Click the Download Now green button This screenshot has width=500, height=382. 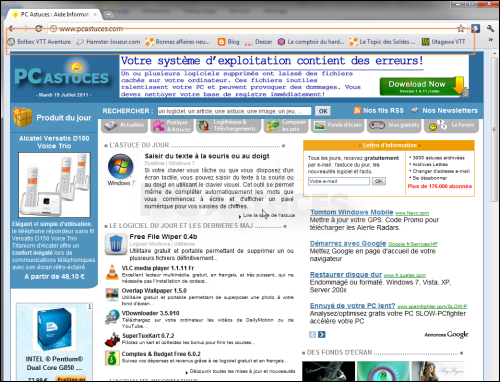click(422, 86)
